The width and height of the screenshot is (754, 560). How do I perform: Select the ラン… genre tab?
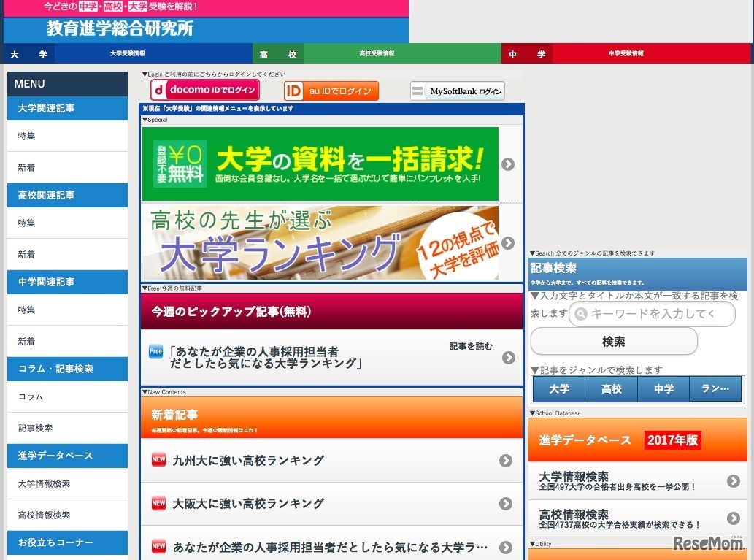pos(715,388)
